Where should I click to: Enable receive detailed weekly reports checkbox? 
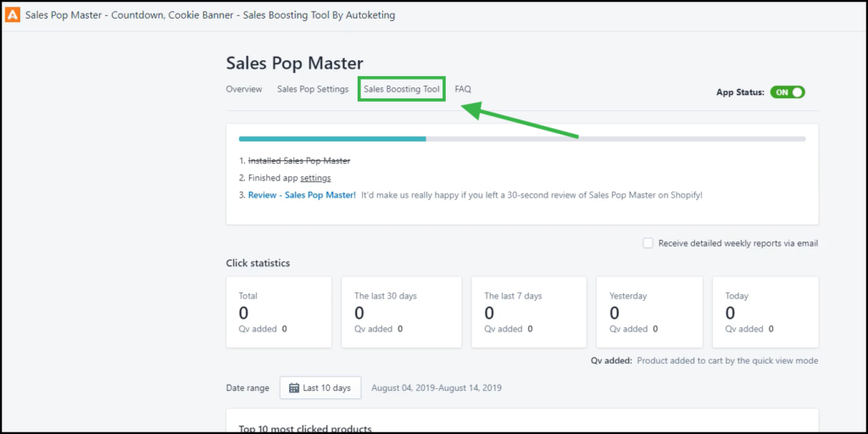(x=648, y=243)
